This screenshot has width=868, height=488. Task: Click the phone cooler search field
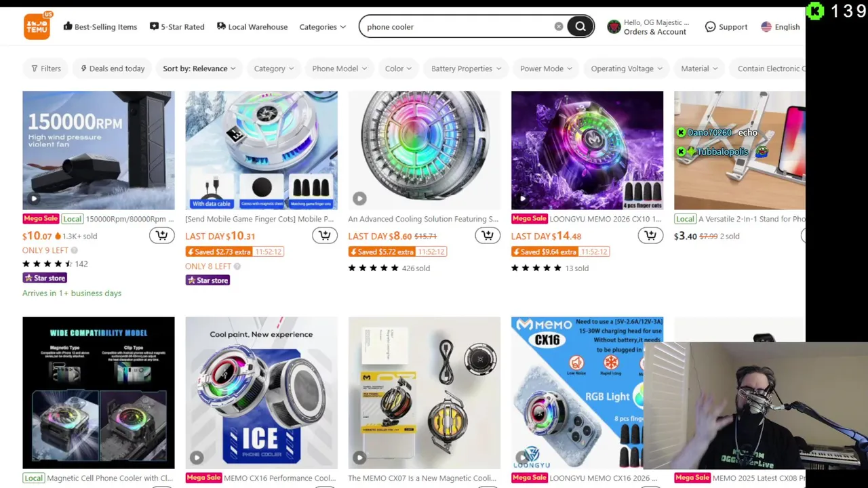[x=458, y=27]
